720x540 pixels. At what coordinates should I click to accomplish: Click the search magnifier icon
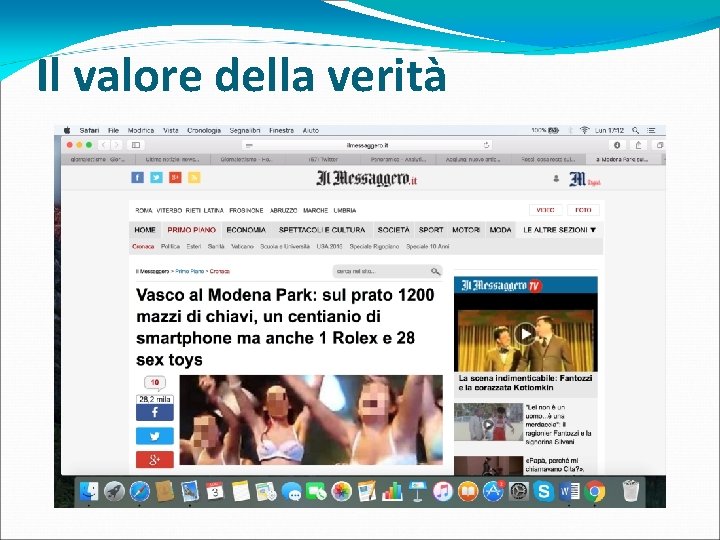(x=435, y=271)
